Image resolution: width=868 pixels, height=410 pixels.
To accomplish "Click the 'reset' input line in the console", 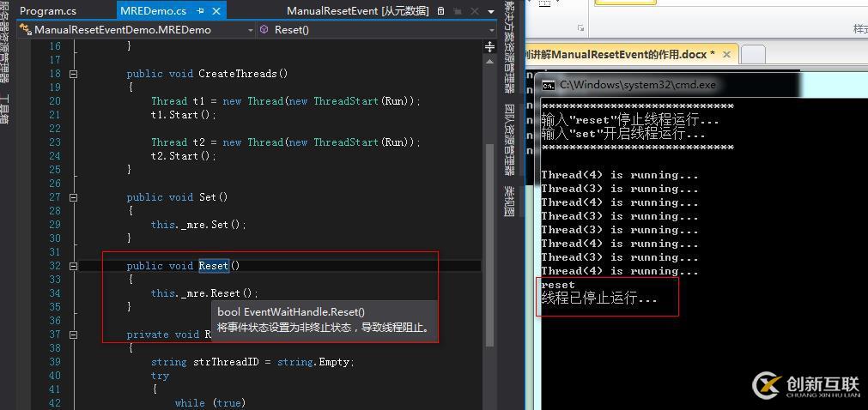I will (x=558, y=285).
